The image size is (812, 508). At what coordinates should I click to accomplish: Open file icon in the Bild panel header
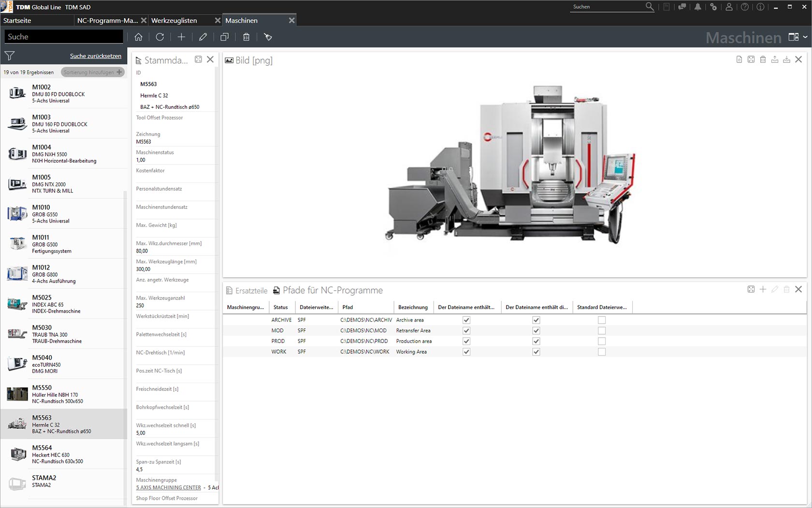point(739,60)
